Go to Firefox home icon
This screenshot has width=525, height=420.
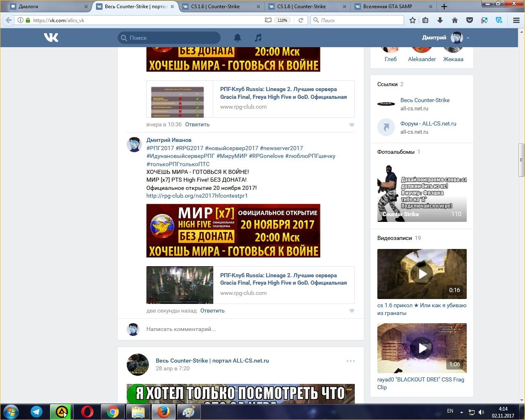(455, 20)
